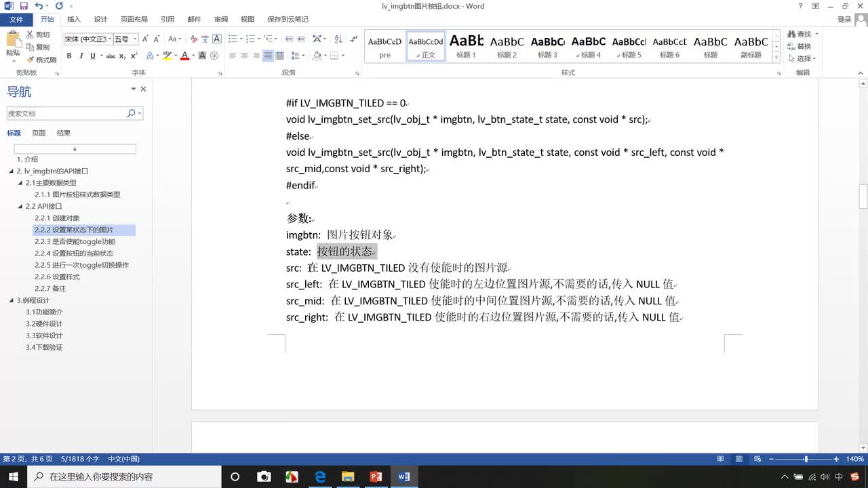Click the Cut (剪切) scissors button
This screenshot has height=488, width=868.
click(x=38, y=35)
